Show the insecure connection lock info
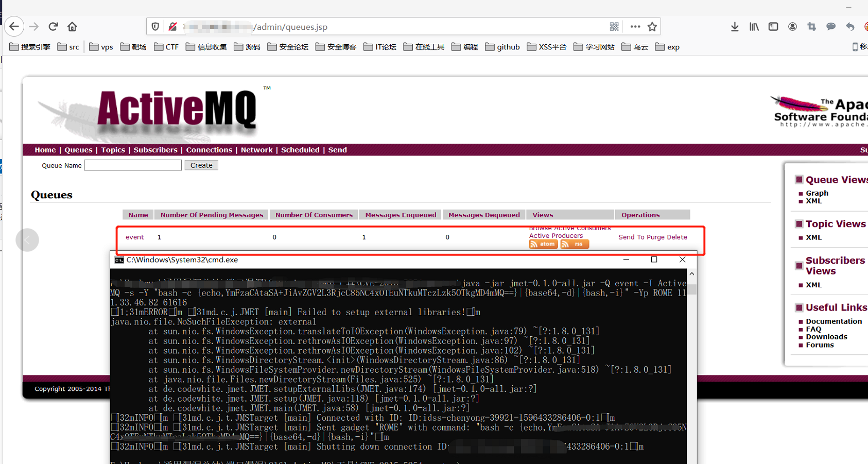868x464 pixels. coord(172,27)
